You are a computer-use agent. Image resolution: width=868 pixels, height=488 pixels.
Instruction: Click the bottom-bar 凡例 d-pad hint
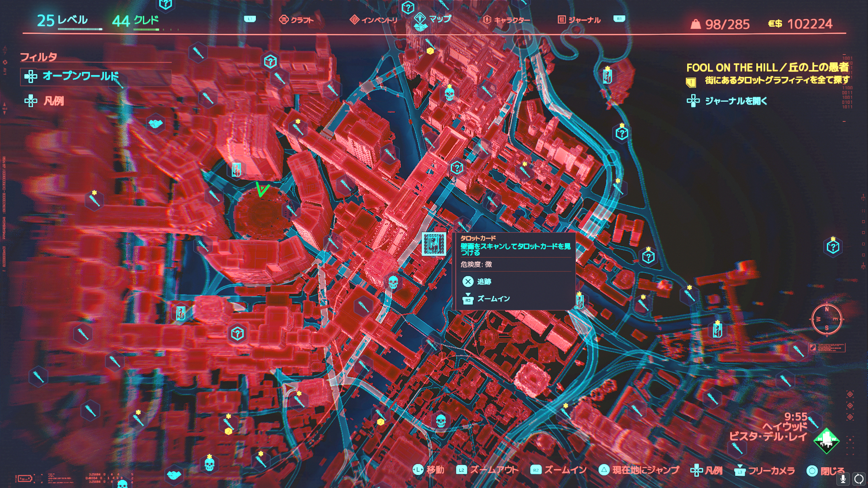pyautogui.click(x=706, y=470)
